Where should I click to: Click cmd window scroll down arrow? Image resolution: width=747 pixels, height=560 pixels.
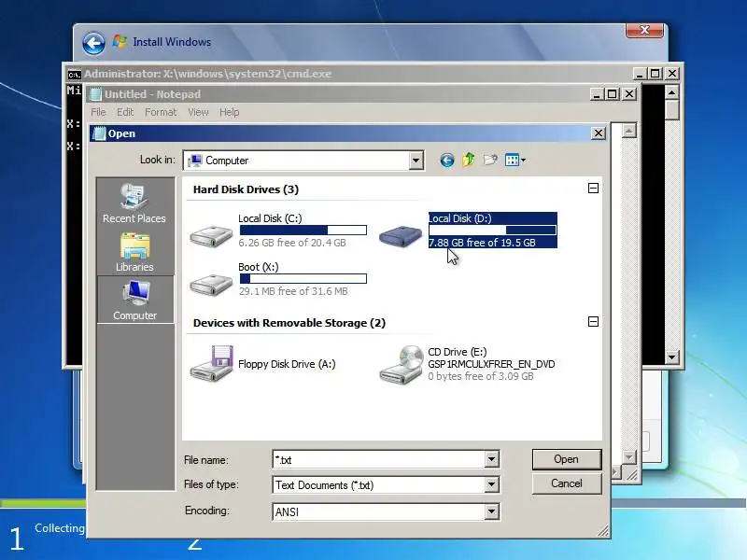pos(671,357)
